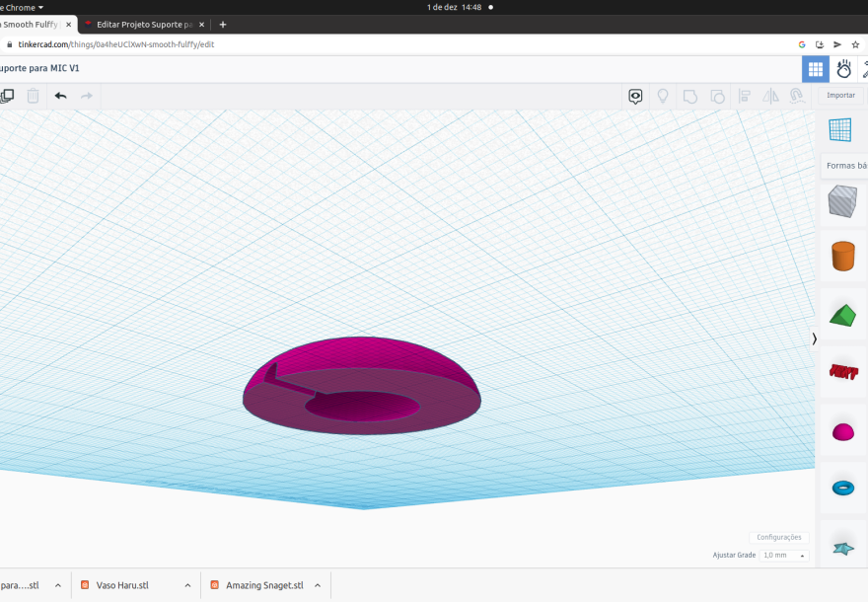Redo the last undone action

[87, 96]
